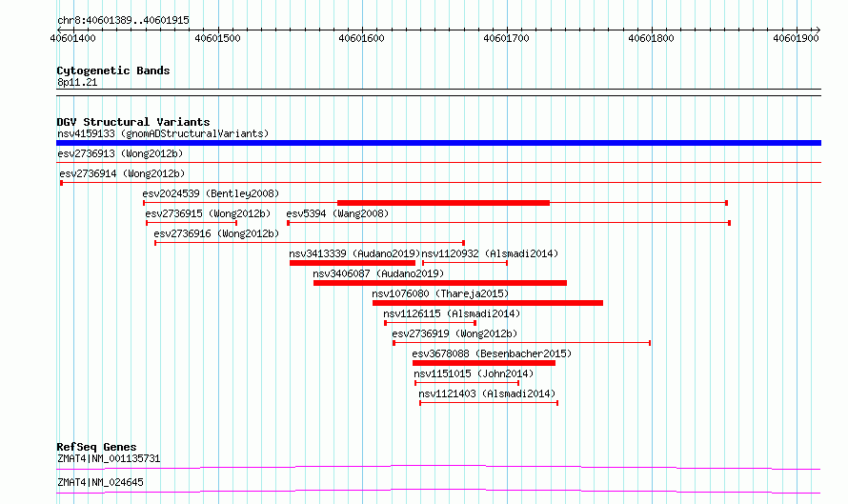
Task: Click the chr8:40601389..40601915 region label
Action: pyautogui.click(x=123, y=21)
